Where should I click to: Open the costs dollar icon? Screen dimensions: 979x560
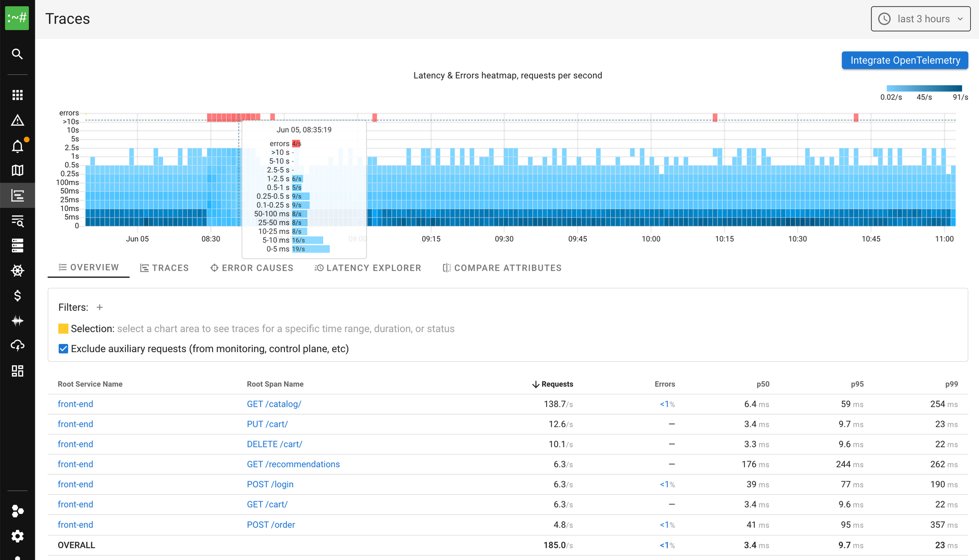click(x=17, y=296)
